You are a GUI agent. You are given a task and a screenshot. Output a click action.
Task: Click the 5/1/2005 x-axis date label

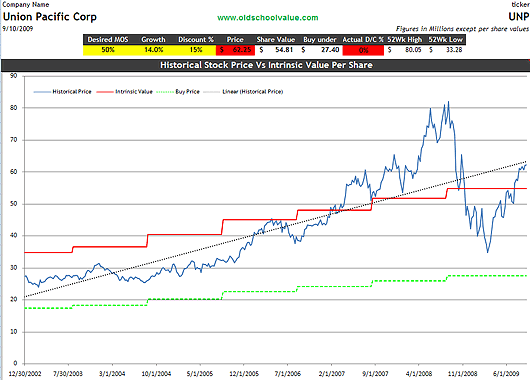[x=200, y=374]
